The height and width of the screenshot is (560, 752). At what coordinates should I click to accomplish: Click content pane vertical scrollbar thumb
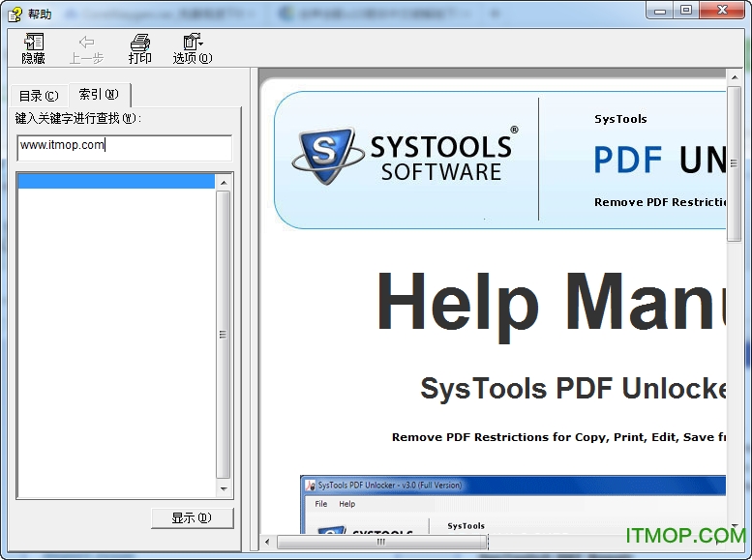point(735,164)
